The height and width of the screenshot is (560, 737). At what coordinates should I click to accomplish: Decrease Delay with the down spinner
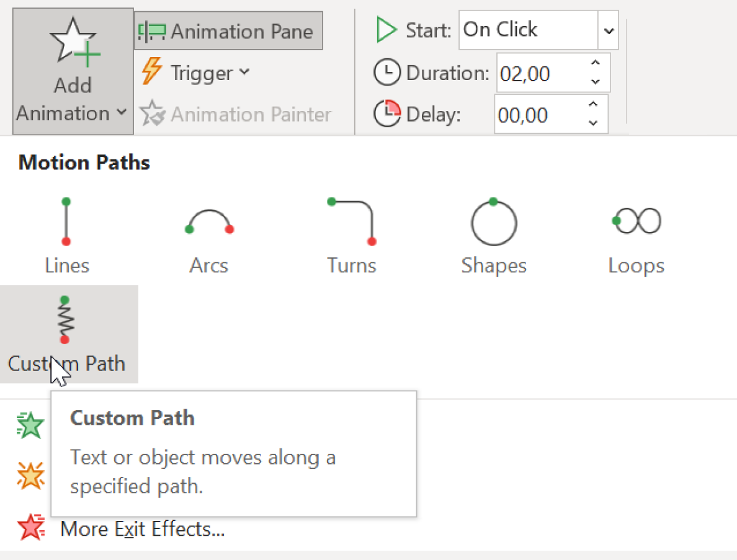pyautogui.click(x=595, y=122)
